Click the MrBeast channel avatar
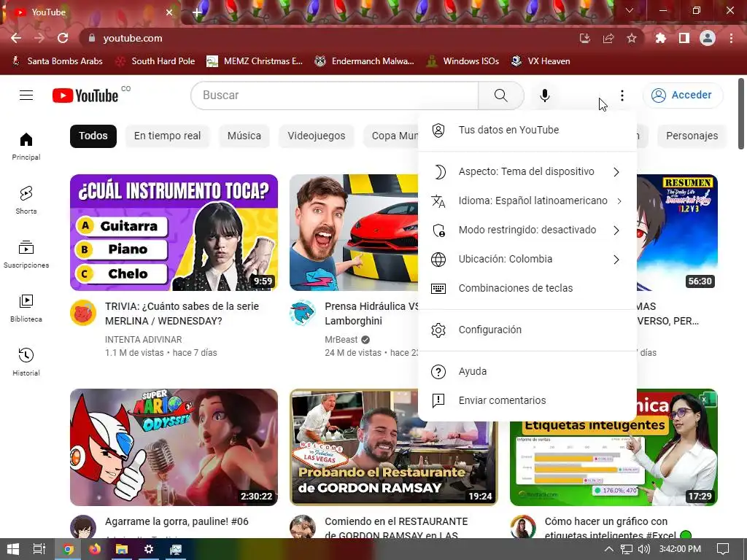This screenshot has height=560, width=747. tap(303, 313)
